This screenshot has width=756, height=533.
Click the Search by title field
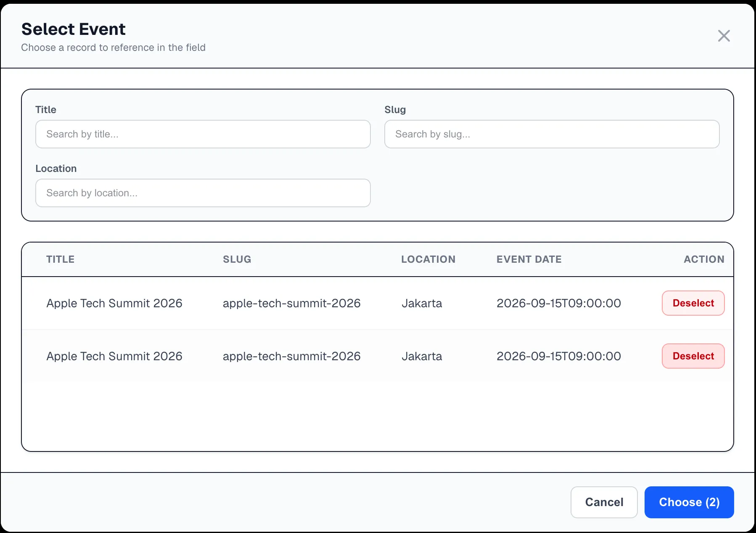click(x=203, y=134)
